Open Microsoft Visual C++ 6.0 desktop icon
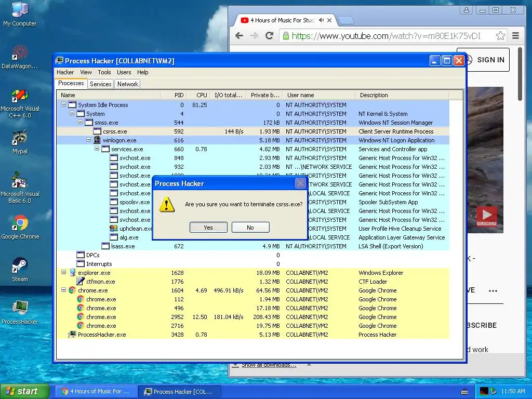This screenshot has width=532, height=399. [20, 103]
